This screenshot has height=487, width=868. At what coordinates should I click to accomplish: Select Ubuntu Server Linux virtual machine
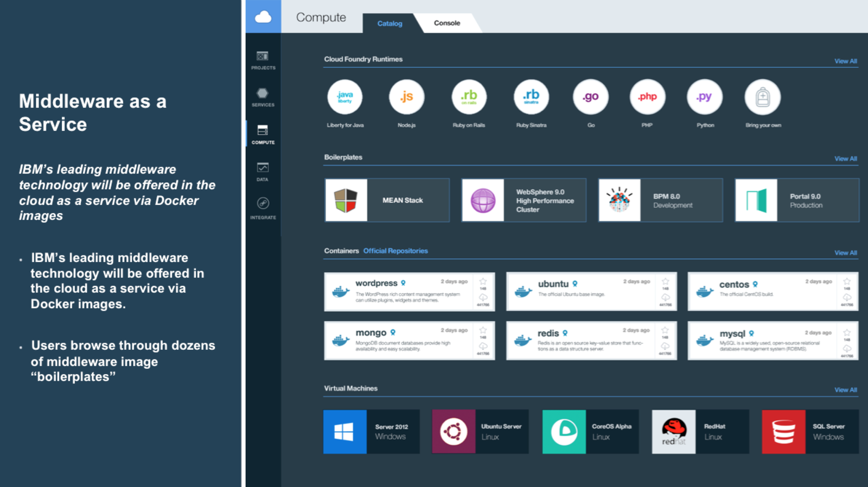(480, 432)
